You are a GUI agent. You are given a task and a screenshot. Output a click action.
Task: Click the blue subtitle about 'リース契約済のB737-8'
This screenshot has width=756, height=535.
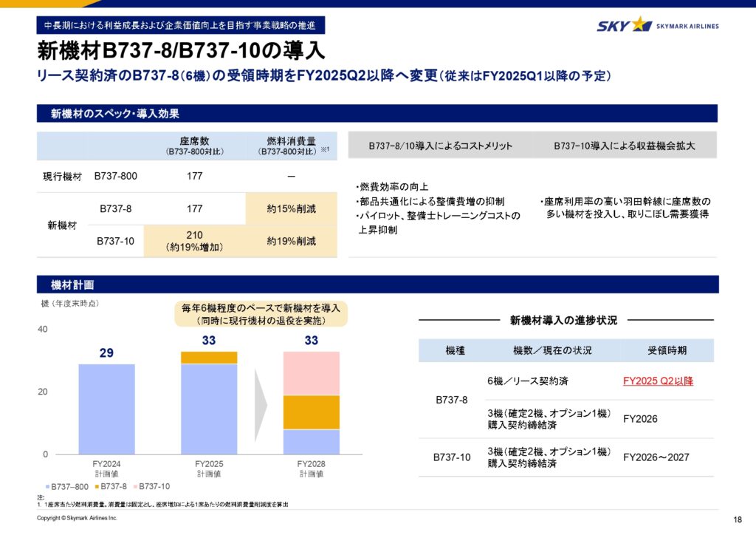(324, 75)
